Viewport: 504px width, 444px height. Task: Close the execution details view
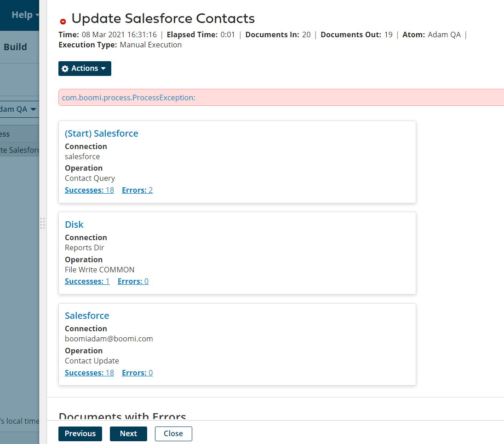[x=173, y=433]
